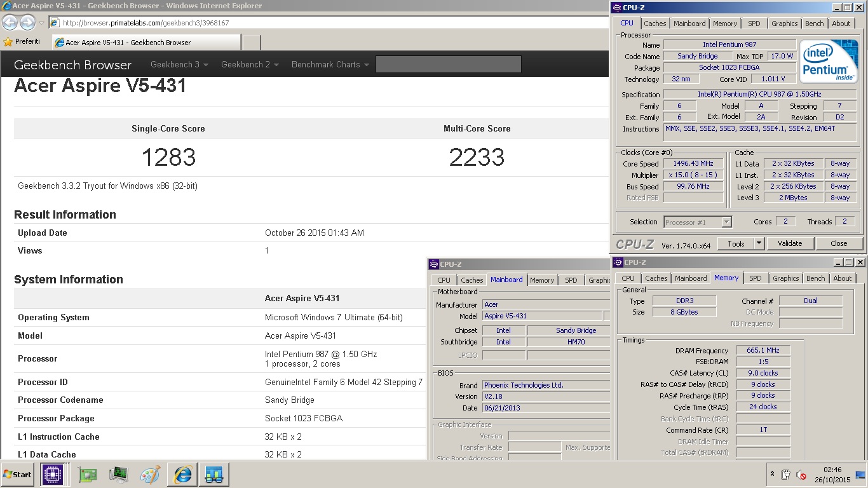Viewport: 868px width, 488px height.
Task: Click the Multi-Core Score value 2233
Action: 477,158
